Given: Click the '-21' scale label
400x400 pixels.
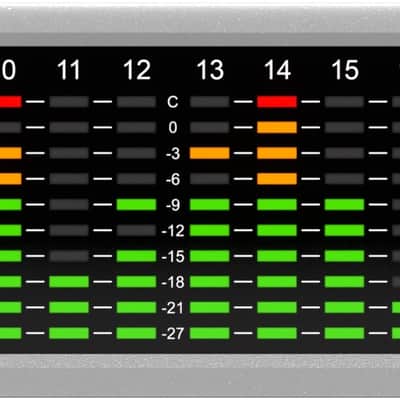Looking at the screenshot, I should tap(173, 308).
